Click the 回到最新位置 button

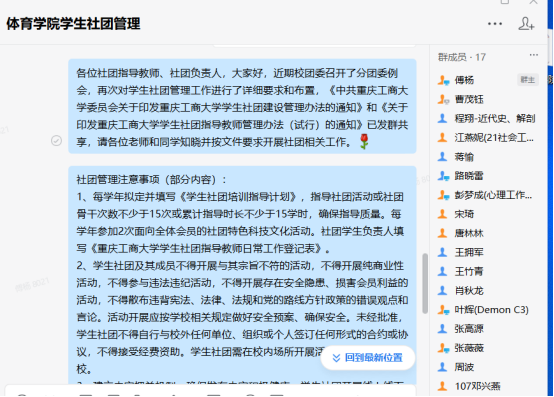click(368, 358)
